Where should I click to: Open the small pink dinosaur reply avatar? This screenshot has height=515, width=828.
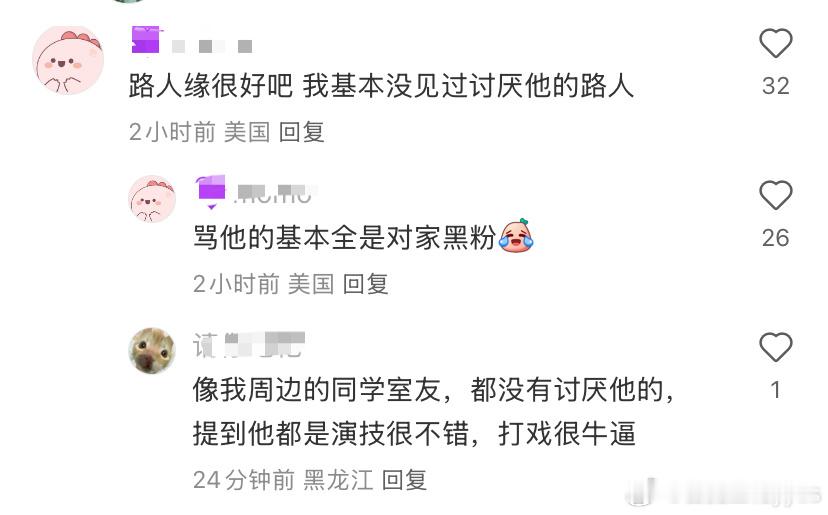152,199
